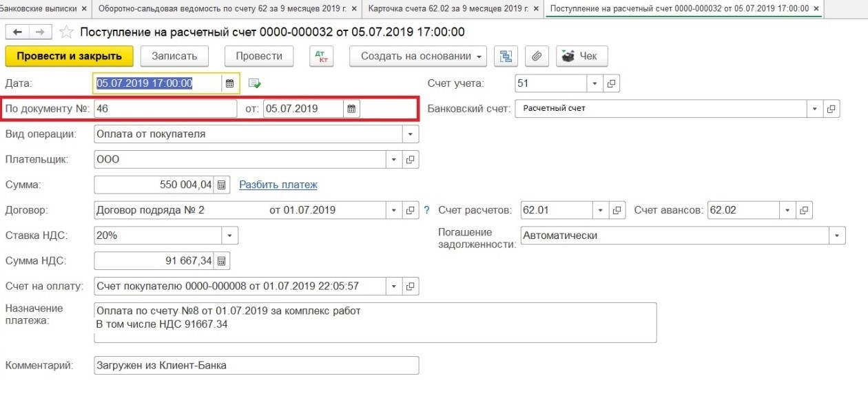
Task: Expand the Счет расчетов dropdown
Action: pyautogui.click(x=601, y=210)
